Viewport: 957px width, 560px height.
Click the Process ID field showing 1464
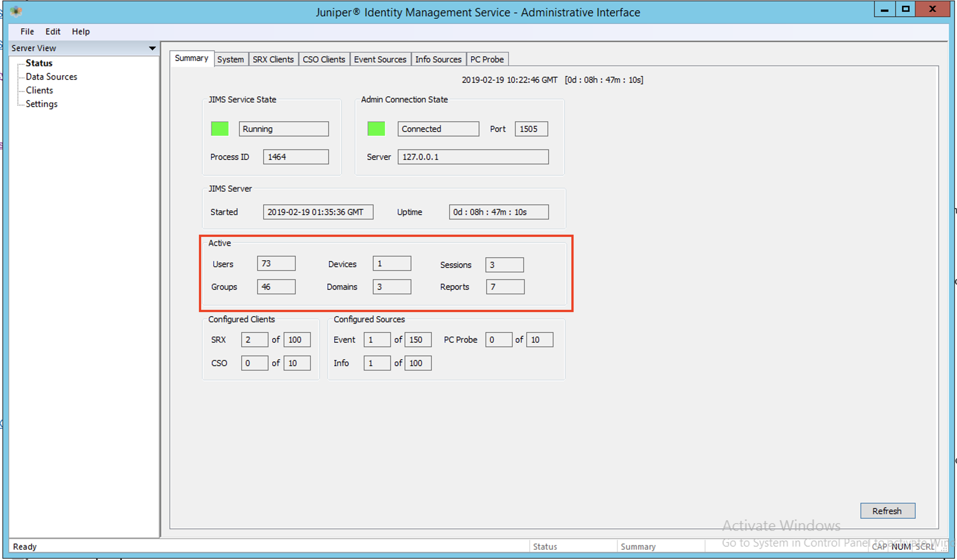296,157
